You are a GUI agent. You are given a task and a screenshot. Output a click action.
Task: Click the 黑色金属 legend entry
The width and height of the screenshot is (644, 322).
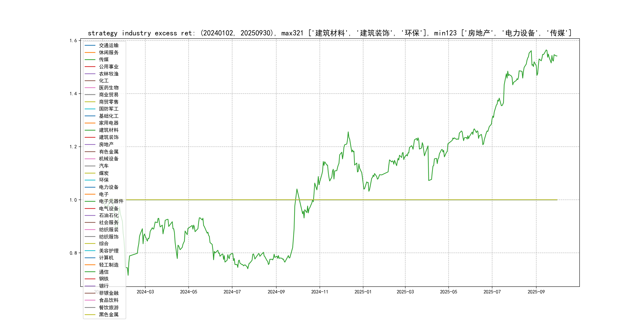(x=109, y=314)
